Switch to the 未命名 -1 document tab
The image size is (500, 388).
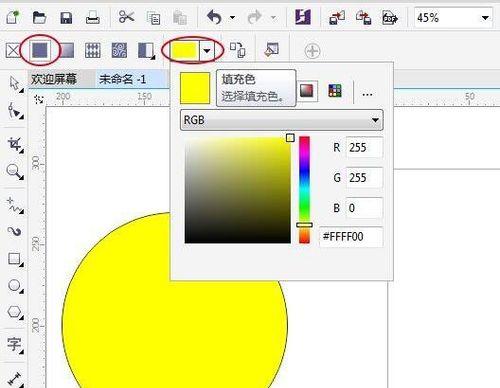(x=122, y=79)
